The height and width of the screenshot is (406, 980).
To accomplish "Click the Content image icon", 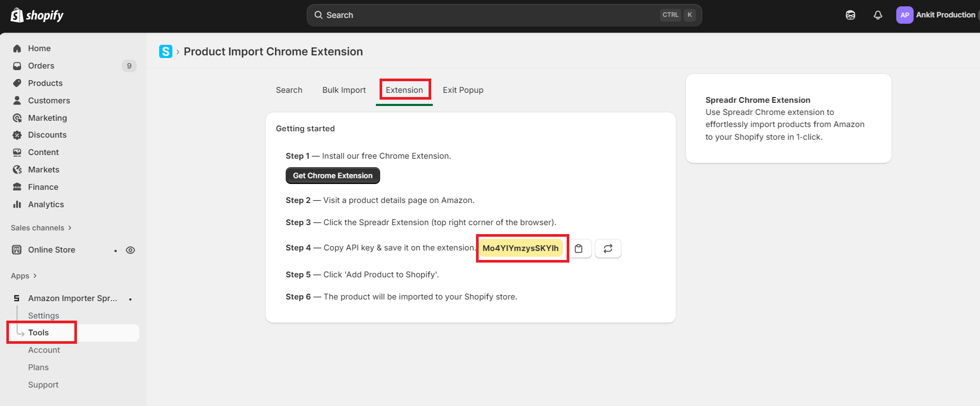I will (17, 152).
